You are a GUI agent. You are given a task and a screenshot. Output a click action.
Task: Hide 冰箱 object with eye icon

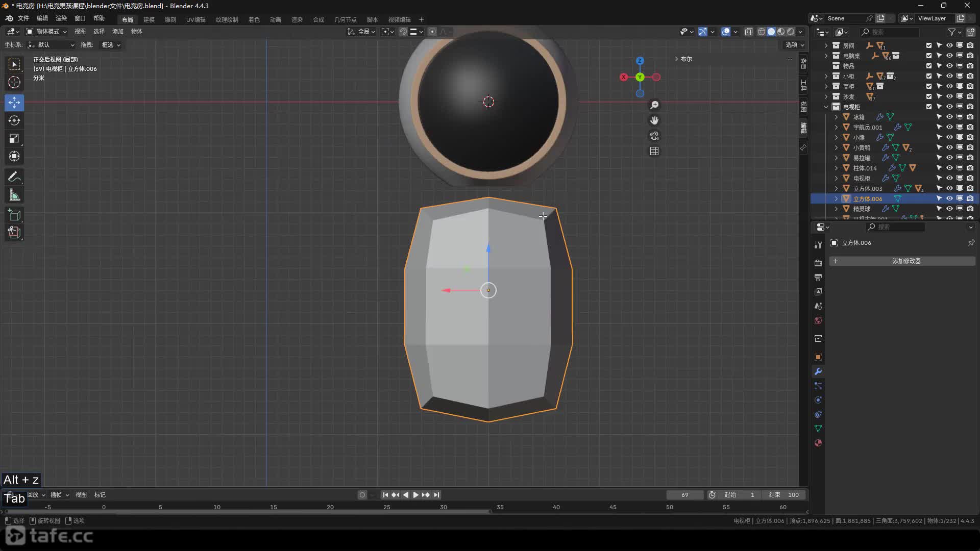pos(949,117)
